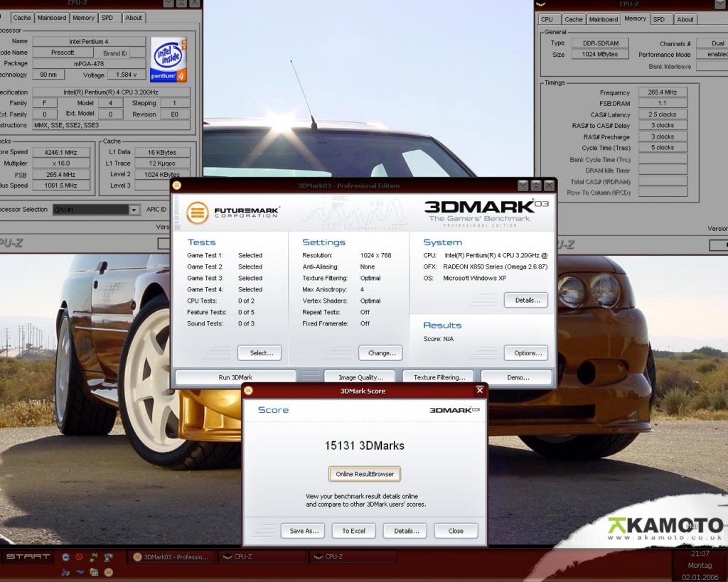Click the 15131 3DMarks score text
Screen dimensions: 728x582
365,446
